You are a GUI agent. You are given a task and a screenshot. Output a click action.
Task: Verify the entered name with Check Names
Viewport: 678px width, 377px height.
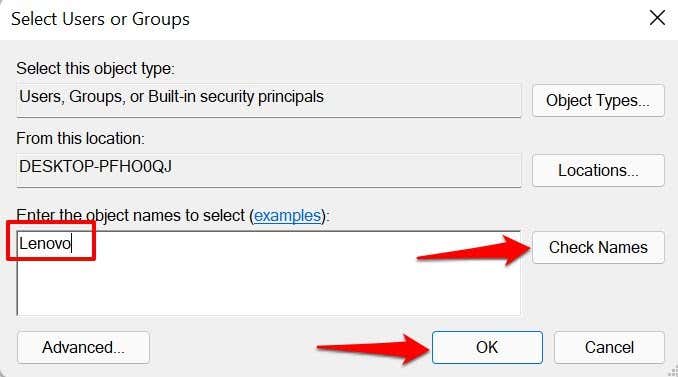point(598,247)
